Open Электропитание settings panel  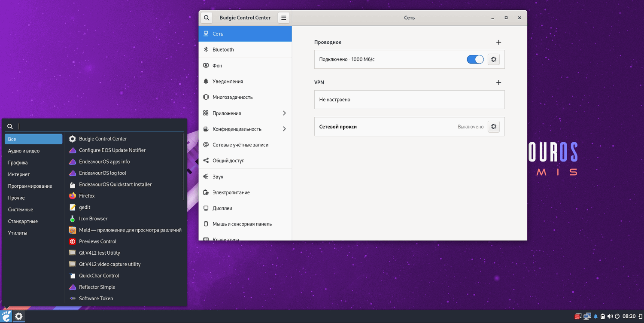(x=245, y=192)
